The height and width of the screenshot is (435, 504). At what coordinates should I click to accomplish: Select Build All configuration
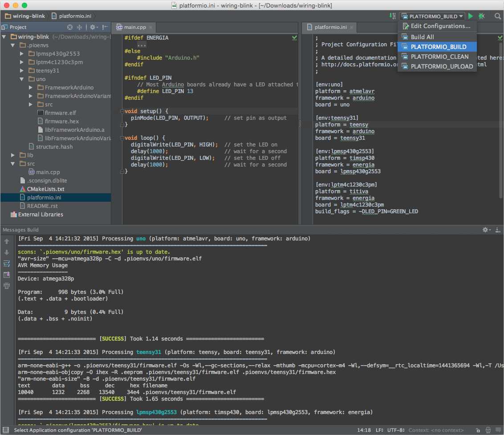(437, 37)
